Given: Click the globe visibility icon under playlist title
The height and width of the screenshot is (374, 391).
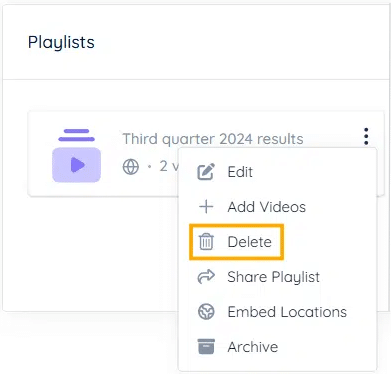Looking at the screenshot, I should click(x=131, y=166).
